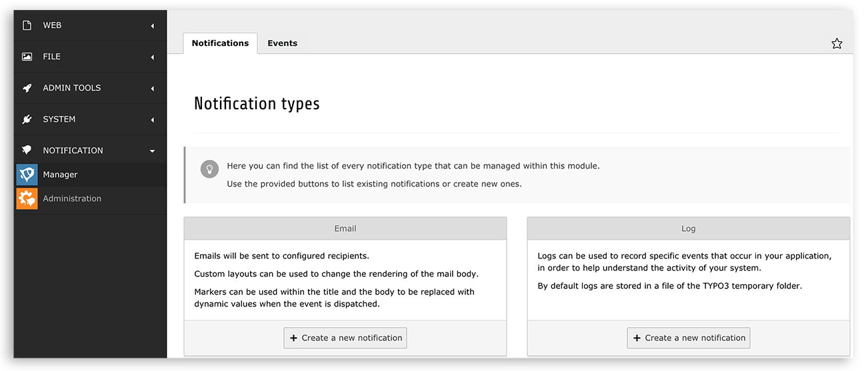Bookmark page with the star icon
The height and width of the screenshot is (371, 868).
click(x=837, y=43)
